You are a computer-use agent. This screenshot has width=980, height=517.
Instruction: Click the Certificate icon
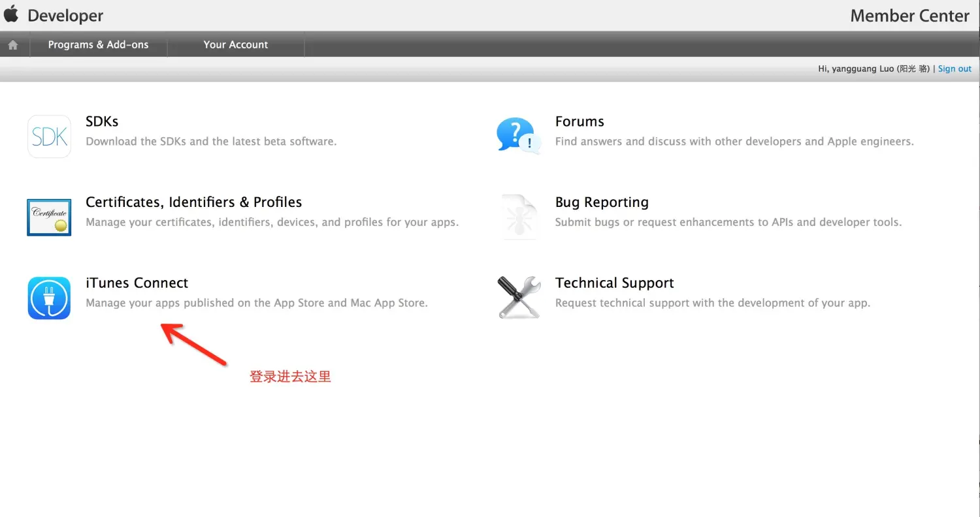(49, 217)
